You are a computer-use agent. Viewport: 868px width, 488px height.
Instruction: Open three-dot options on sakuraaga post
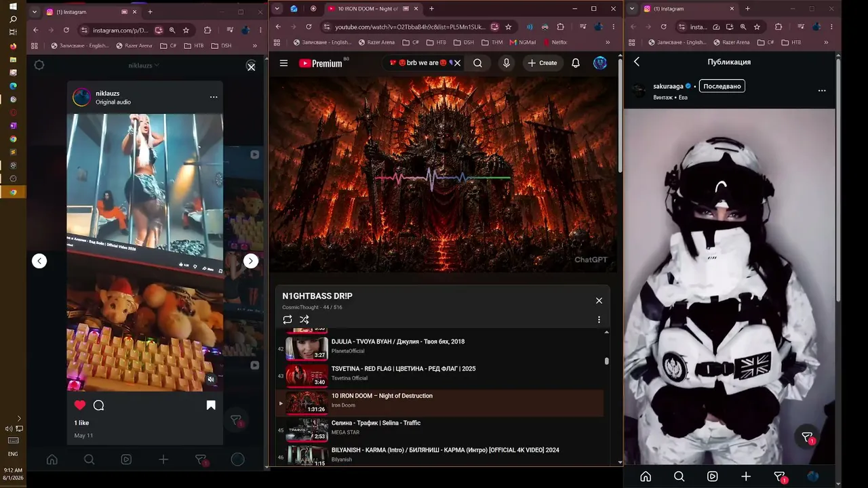822,90
